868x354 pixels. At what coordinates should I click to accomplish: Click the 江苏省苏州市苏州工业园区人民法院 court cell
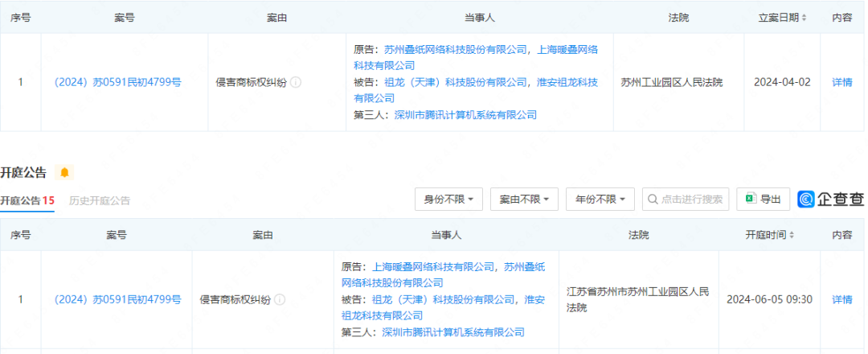(638, 299)
